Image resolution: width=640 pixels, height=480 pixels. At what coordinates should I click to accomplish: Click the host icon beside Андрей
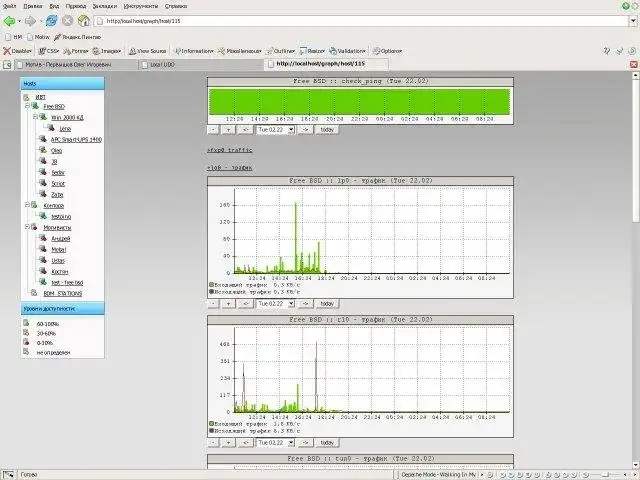(42, 238)
